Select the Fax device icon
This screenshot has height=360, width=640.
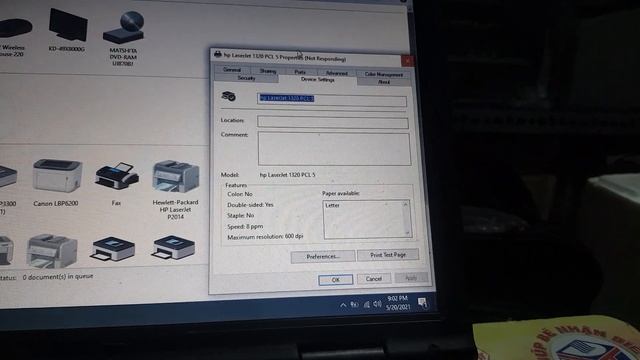click(x=117, y=176)
